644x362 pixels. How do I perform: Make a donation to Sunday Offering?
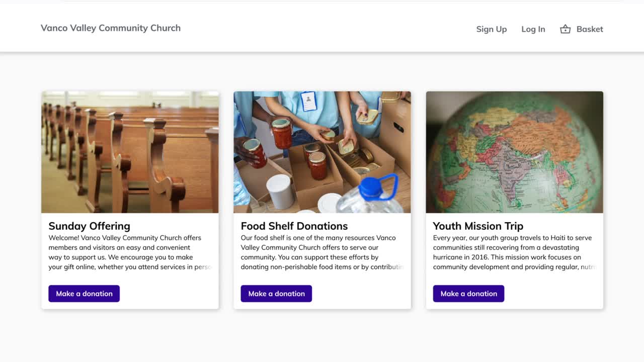[x=84, y=293]
